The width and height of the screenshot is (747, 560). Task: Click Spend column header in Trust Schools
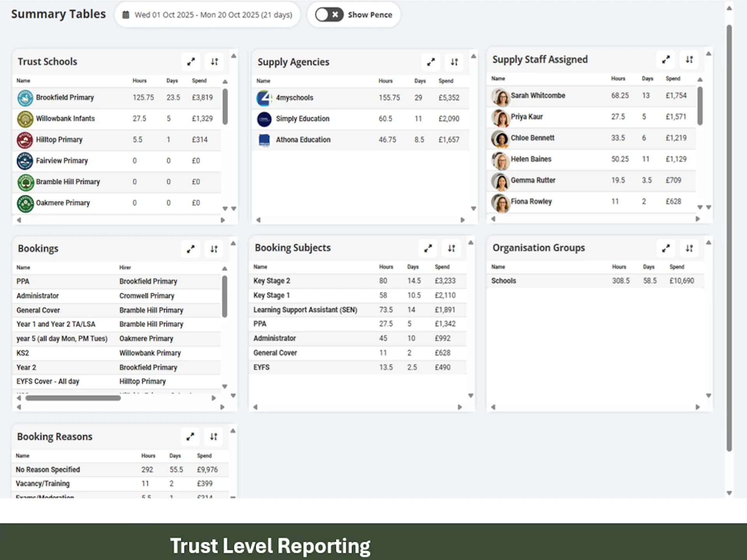[x=199, y=81]
